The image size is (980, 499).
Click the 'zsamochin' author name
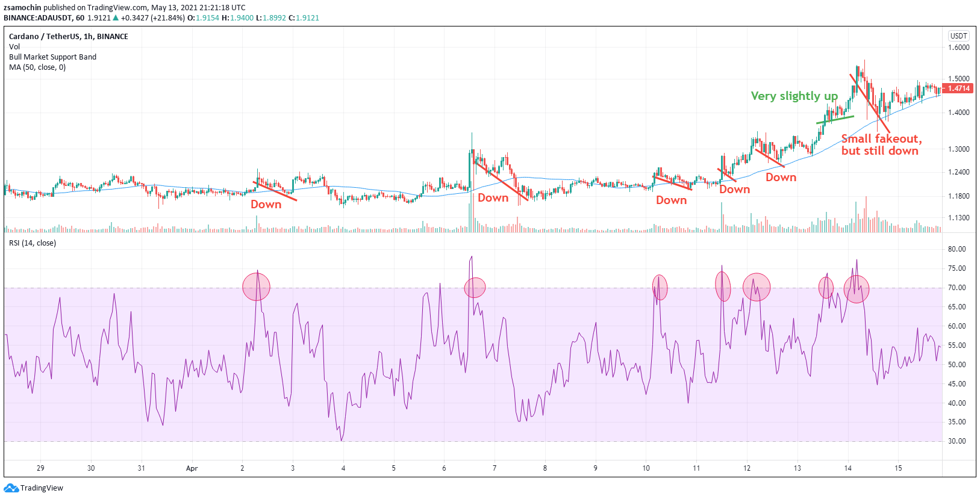point(22,8)
